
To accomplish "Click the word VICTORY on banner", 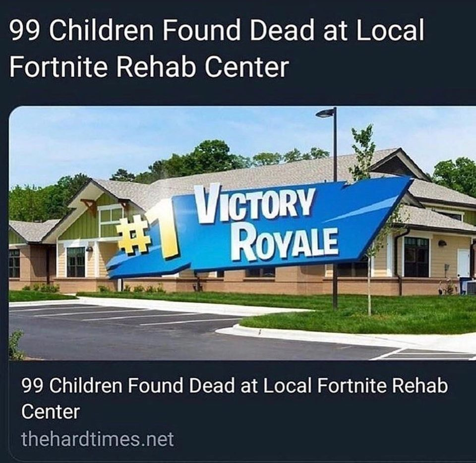I will [254, 202].
